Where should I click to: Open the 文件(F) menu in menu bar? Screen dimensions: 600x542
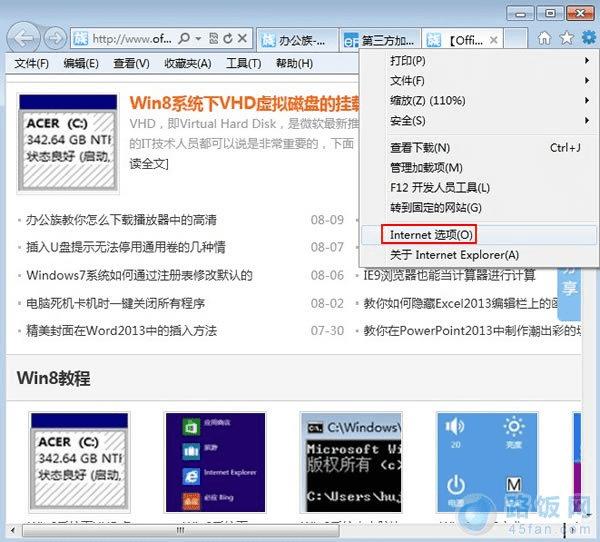[x=32, y=63]
